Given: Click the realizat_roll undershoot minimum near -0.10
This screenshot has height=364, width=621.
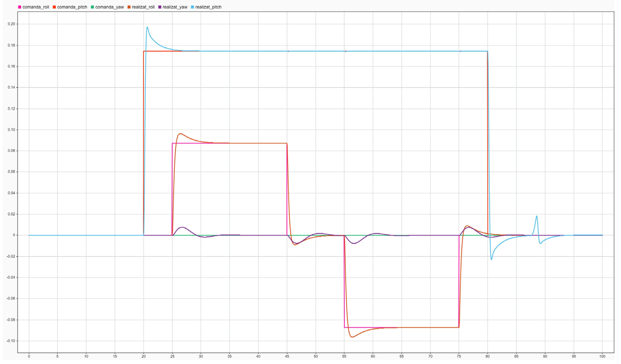Looking at the screenshot, I should (x=352, y=337).
